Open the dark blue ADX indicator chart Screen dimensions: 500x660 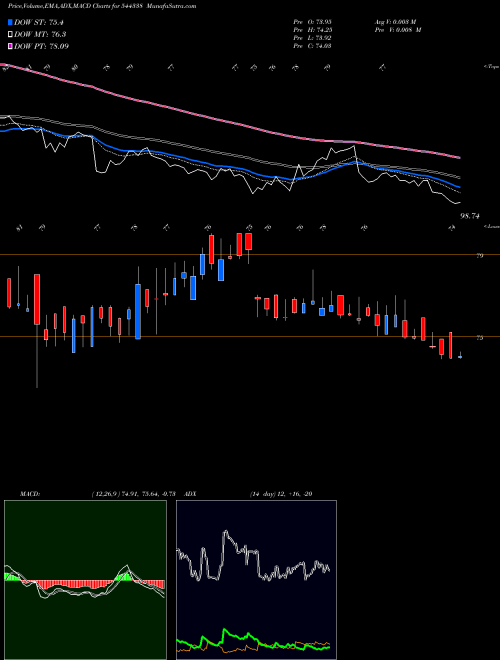point(256,580)
